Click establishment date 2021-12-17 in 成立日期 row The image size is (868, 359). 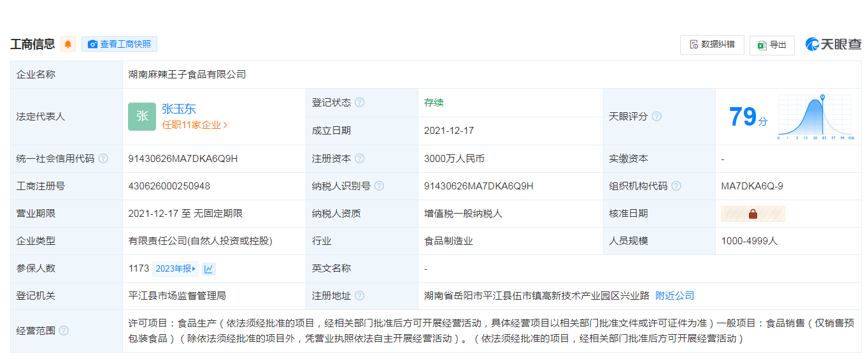[x=449, y=131]
